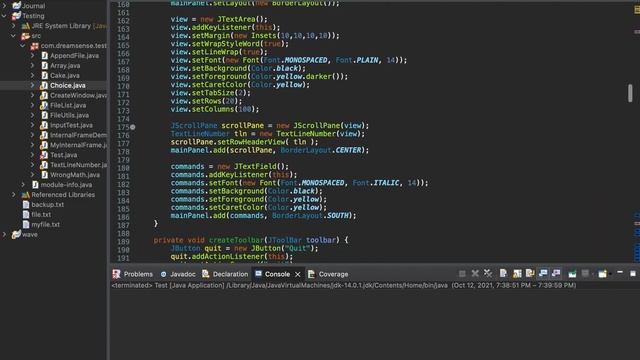Screen dimensions: 640x360
Task: Select InternalFrameDemo file in the tree
Action: click(78, 135)
